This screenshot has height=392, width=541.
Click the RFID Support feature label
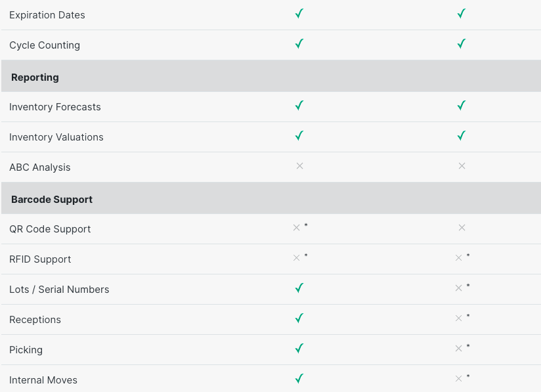(x=40, y=259)
